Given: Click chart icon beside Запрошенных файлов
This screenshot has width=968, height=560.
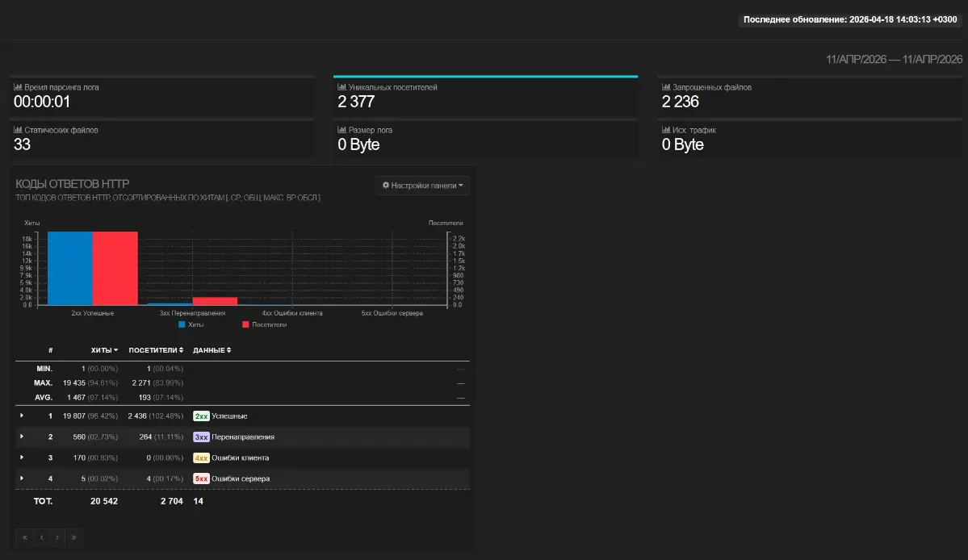Looking at the screenshot, I should [666, 87].
